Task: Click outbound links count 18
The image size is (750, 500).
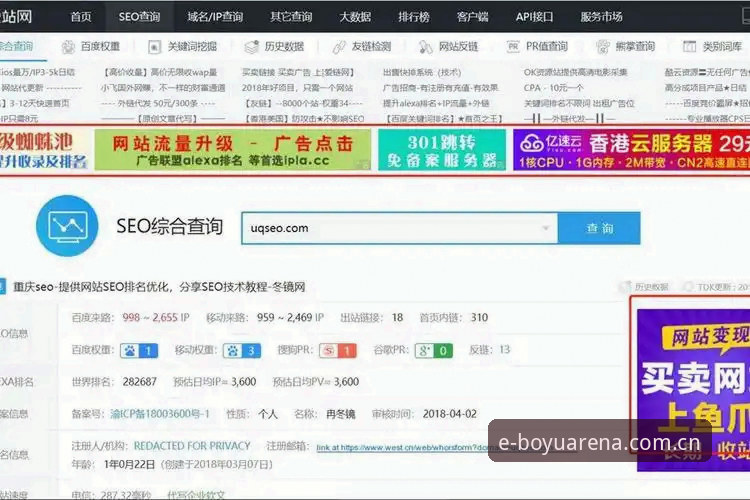Action: coord(397,318)
